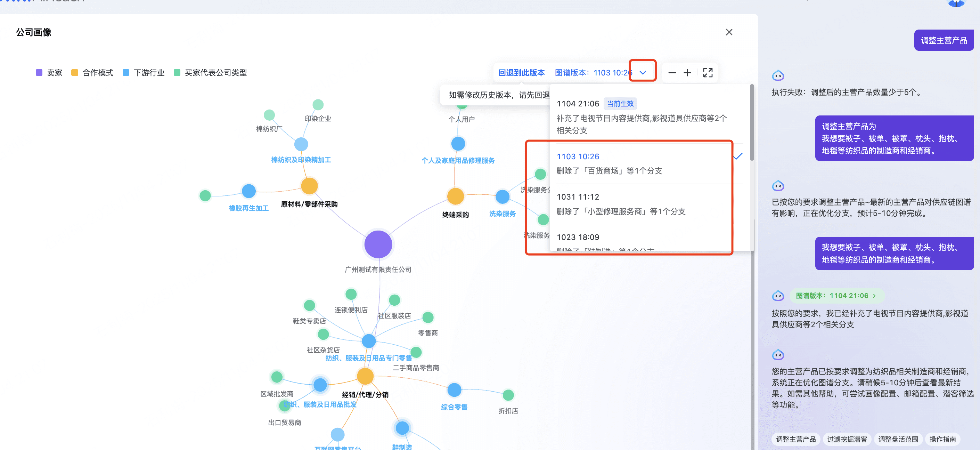The height and width of the screenshot is (450, 980).
Task: Toggle 买家代表公司类型 legend swatch
Action: (177, 73)
